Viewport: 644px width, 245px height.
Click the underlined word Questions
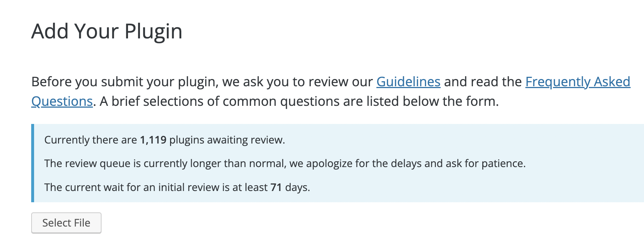(x=62, y=101)
